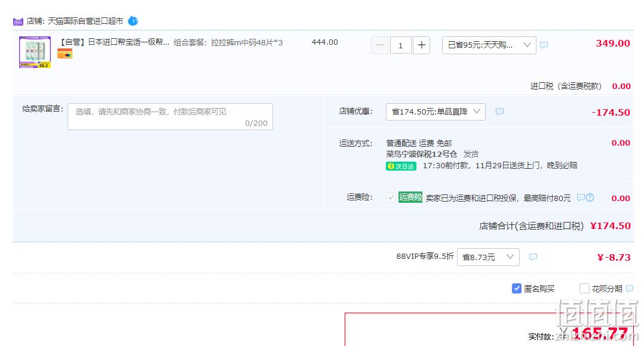The width and height of the screenshot is (644, 346).
Task: Click the 组合套餐 拉拉裤m中码48片*3 text
Action: click(x=228, y=42)
